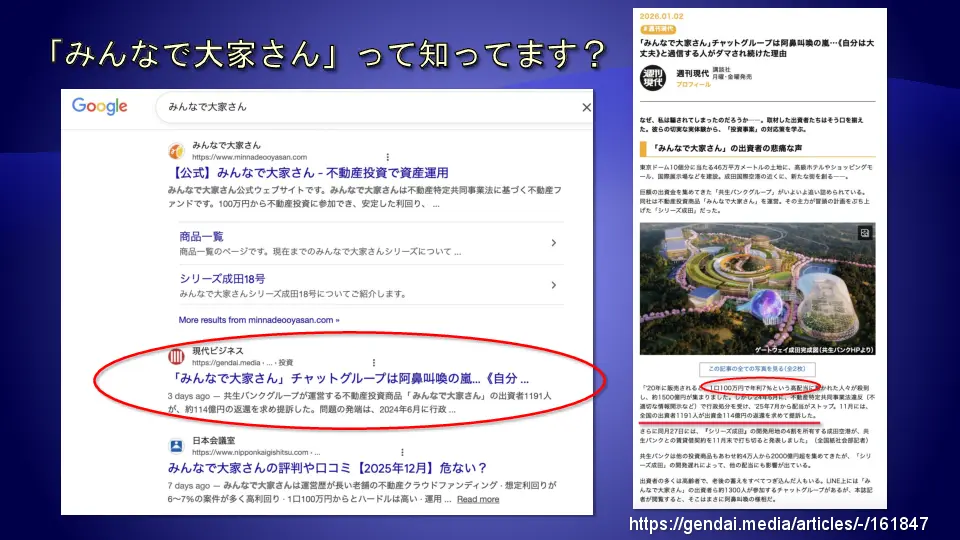The image size is (960, 540).
Task: Open the more options dots beside minnadeooyasan.com
Action: (x=388, y=157)
